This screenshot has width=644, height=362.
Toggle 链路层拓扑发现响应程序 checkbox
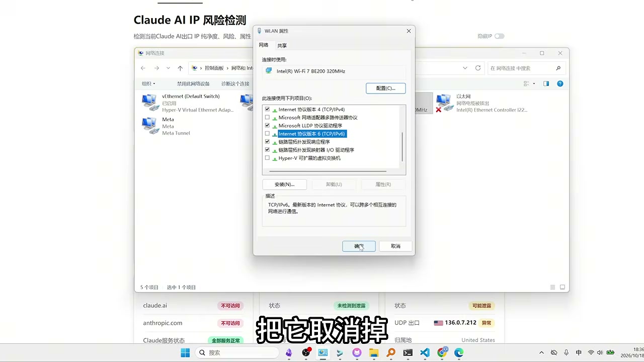click(267, 142)
